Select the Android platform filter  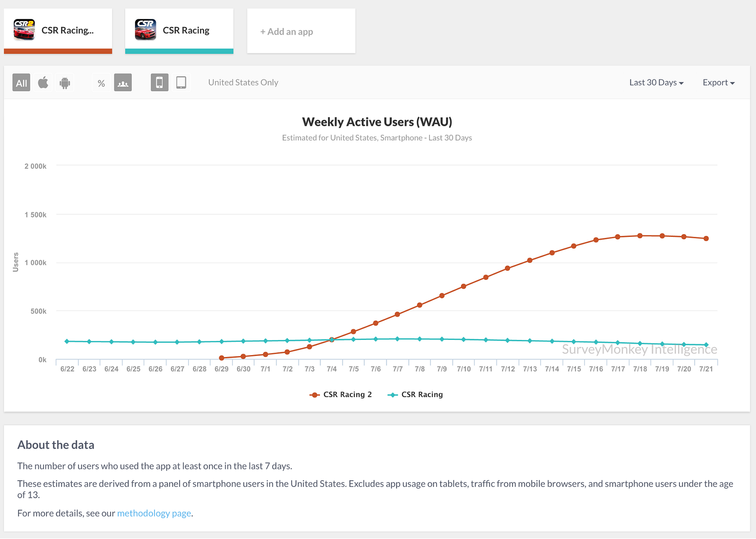(65, 83)
